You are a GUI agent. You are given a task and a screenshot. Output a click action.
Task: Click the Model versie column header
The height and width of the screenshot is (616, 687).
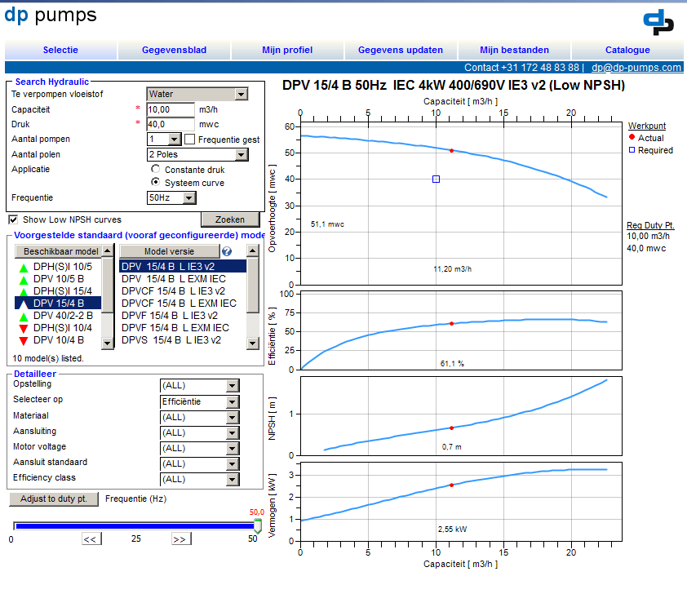169,251
